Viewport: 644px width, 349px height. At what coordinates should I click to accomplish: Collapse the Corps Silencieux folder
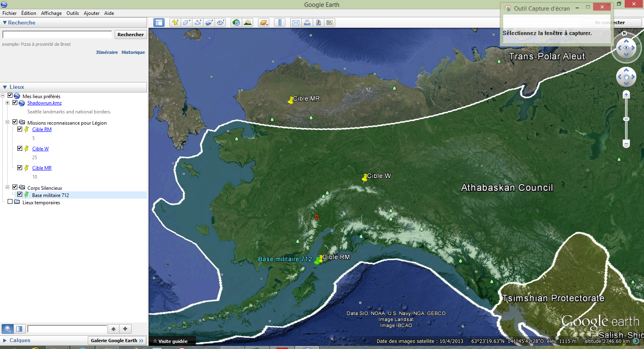pos(7,187)
